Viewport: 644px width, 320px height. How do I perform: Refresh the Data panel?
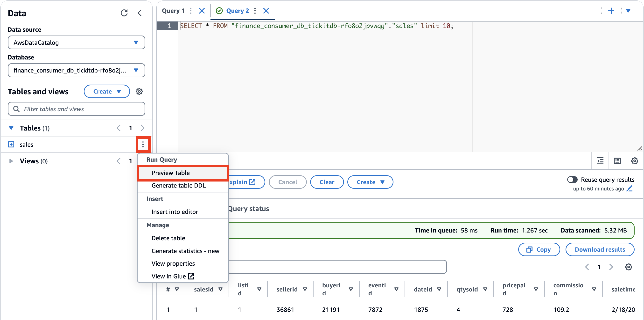(x=124, y=13)
